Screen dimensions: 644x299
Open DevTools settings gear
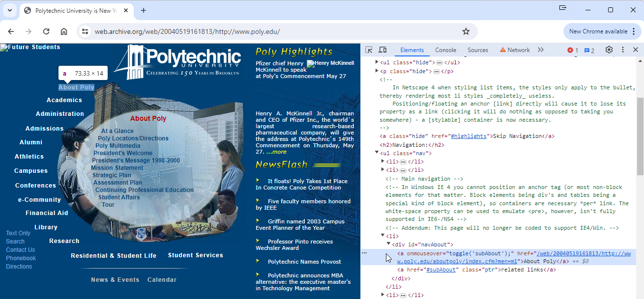(x=609, y=50)
